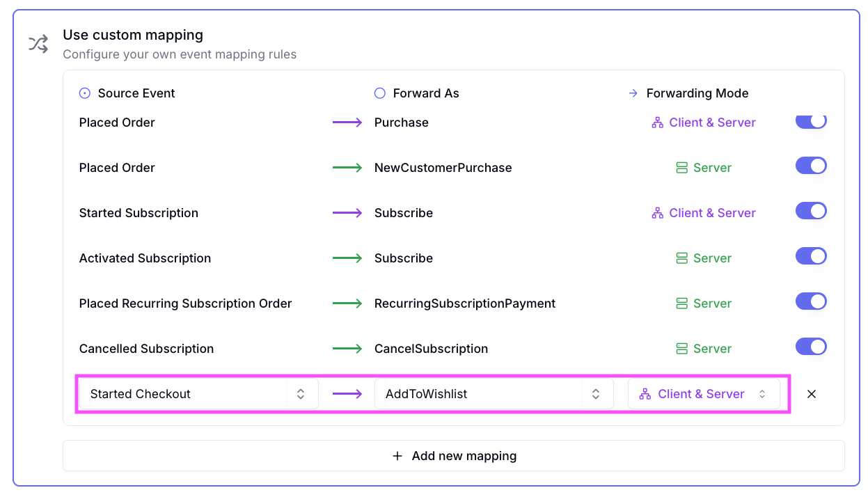Disable forwarding for the Placed Order to Purchase mapping
The width and height of the screenshot is (868, 497).
pos(811,120)
